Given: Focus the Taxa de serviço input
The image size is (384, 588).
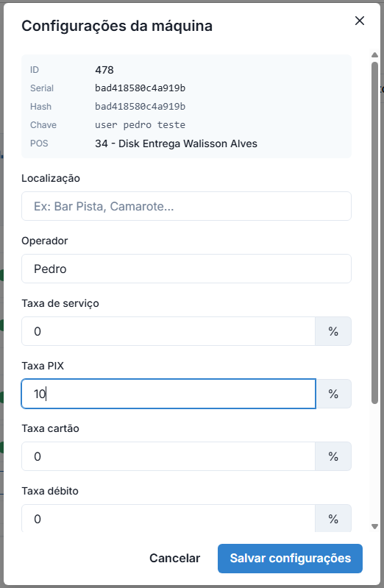Looking at the screenshot, I should [168, 331].
